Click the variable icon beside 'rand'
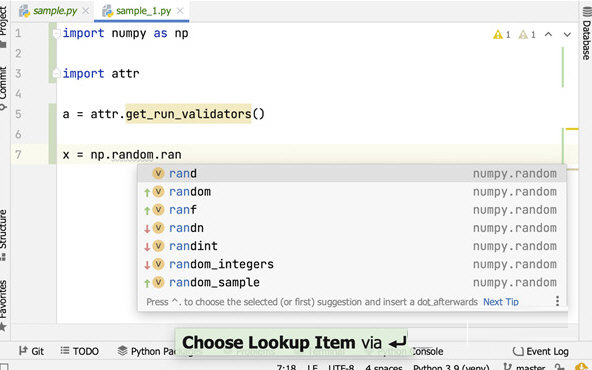 tap(158, 173)
